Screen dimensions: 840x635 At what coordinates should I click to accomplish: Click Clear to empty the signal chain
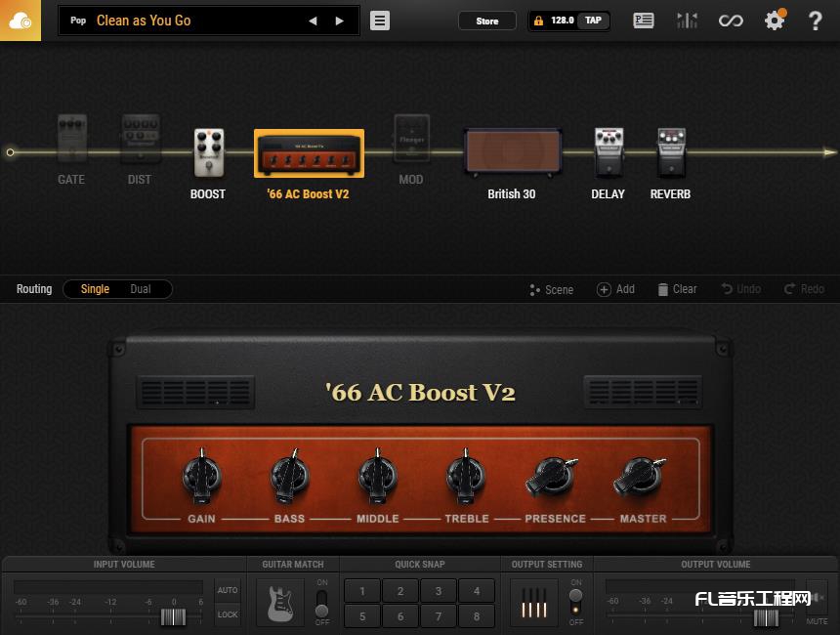pyautogui.click(x=677, y=288)
